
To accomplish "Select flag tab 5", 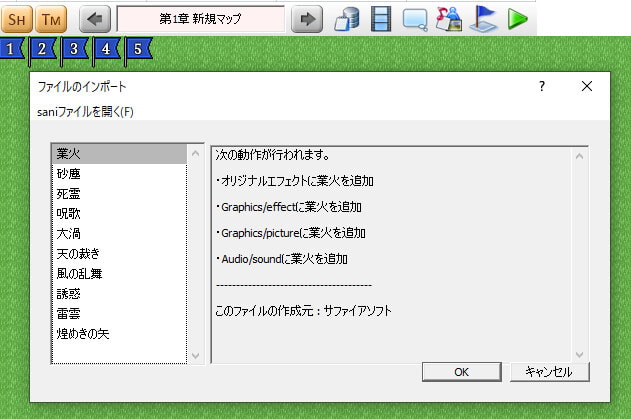I will point(139,49).
